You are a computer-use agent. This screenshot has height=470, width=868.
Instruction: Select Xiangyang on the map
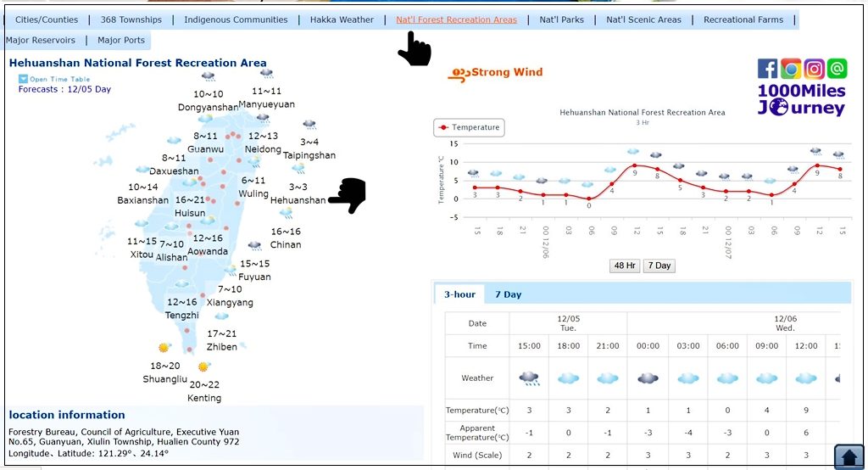pyautogui.click(x=230, y=303)
